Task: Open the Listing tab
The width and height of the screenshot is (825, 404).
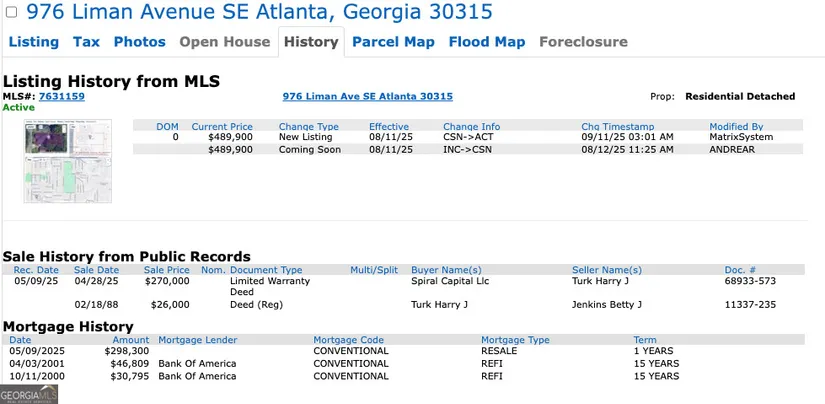Action: 34,42
